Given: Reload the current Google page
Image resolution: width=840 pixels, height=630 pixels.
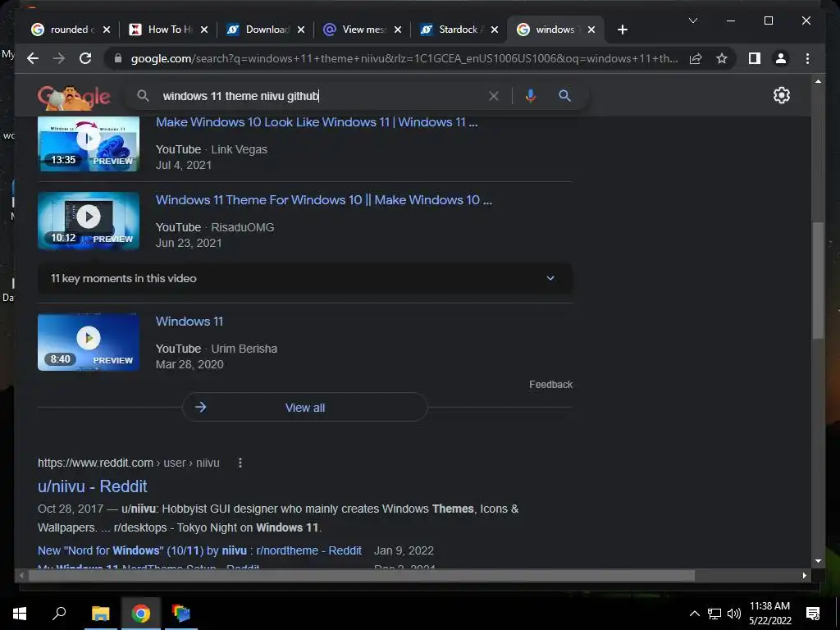Looking at the screenshot, I should [x=85, y=58].
